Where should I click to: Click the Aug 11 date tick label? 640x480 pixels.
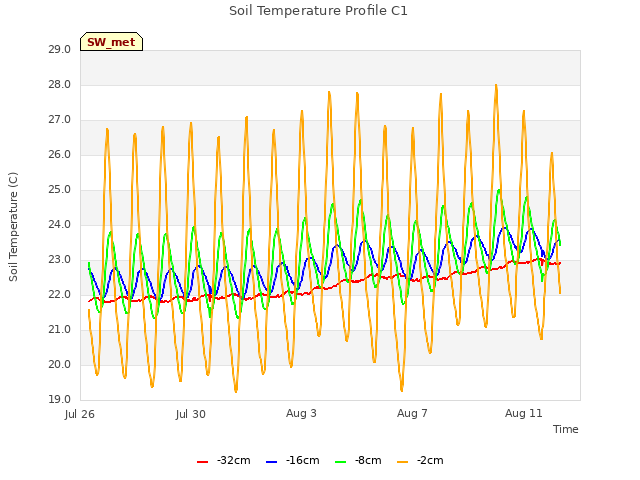(524, 413)
